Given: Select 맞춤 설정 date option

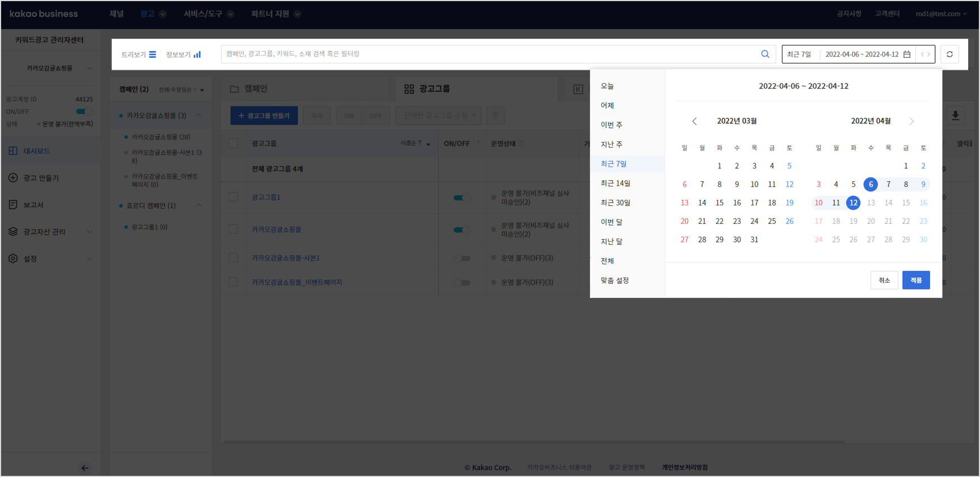Looking at the screenshot, I should point(615,281).
